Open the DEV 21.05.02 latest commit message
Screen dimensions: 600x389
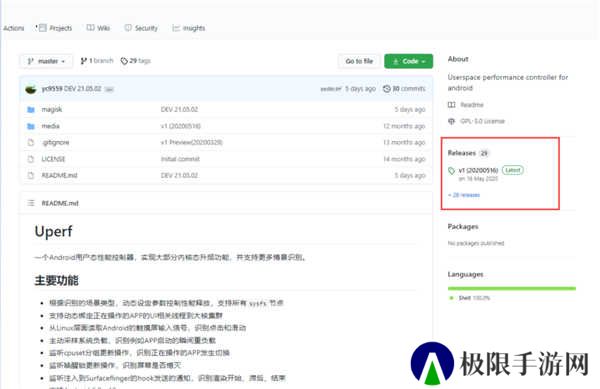coord(82,89)
